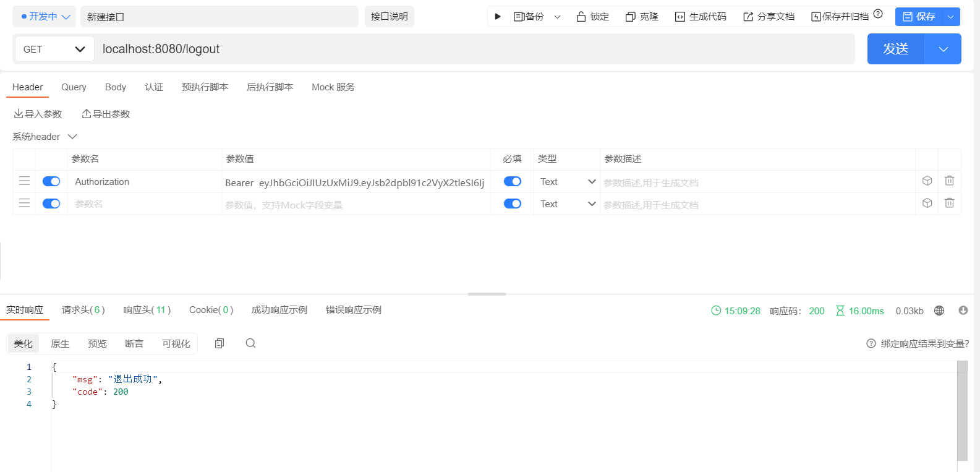Click 绑定响应结果到变量 link
Screen dimensions: 980x472
(x=925, y=343)
